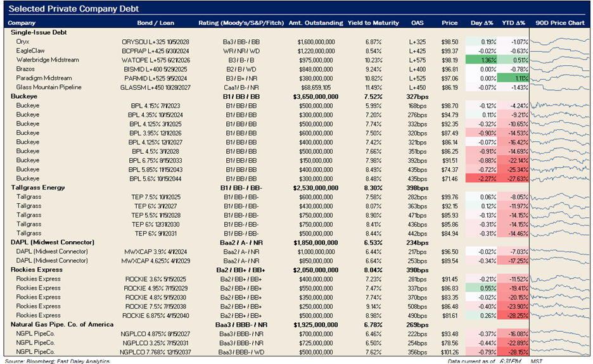Click the 'WATOPE L+575 6/21/2026' loan cell
The height and width of the screenshot is (364, 593).
click(x=155, y=60)
